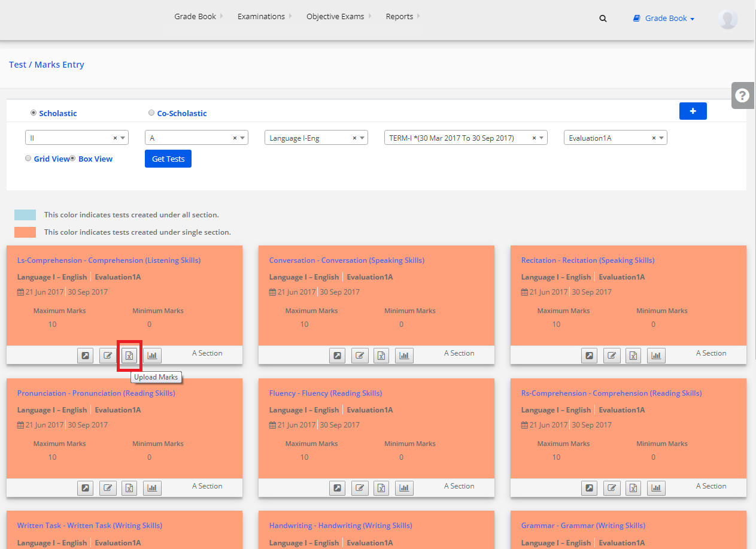Screen dimensions: 756x549
Task: Open Conversation (Speaking Skills) test link
Action: 347,260
